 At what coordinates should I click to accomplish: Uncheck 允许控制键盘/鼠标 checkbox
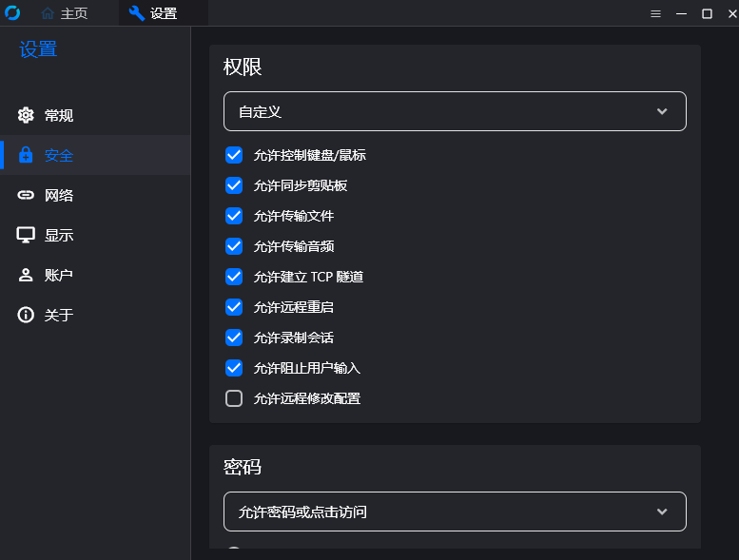click(234, 155)
